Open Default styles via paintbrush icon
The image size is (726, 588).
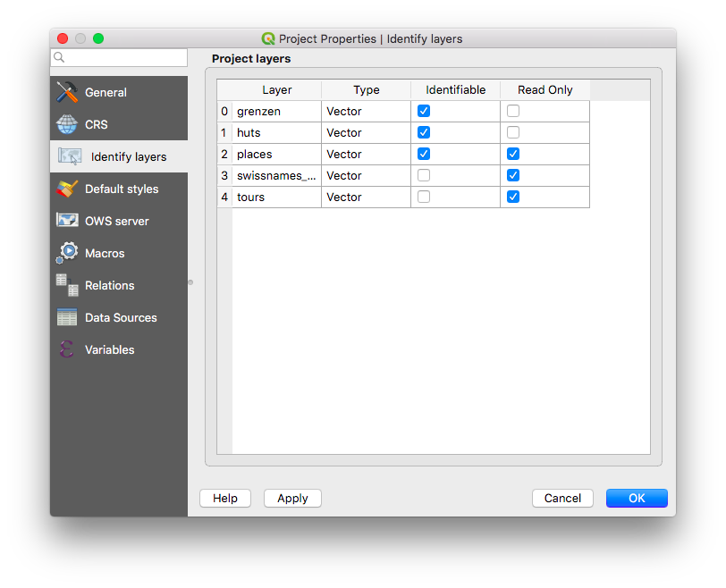tap(66, 189)
